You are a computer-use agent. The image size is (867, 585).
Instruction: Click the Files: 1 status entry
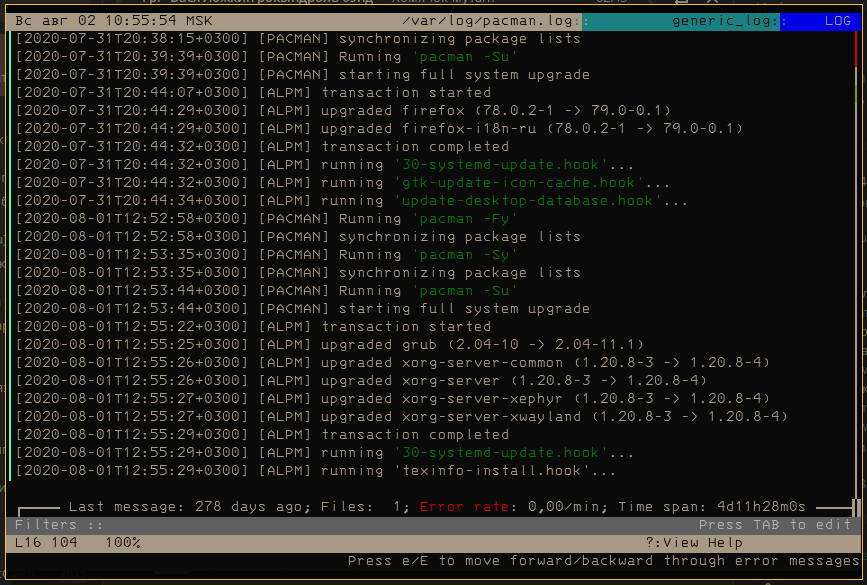[365, 506]
